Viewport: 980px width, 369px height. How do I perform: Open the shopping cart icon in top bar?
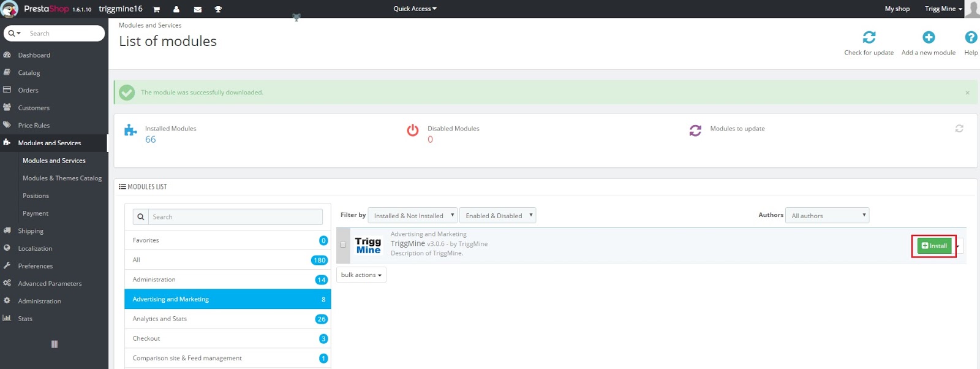click(x=156, y=9)
